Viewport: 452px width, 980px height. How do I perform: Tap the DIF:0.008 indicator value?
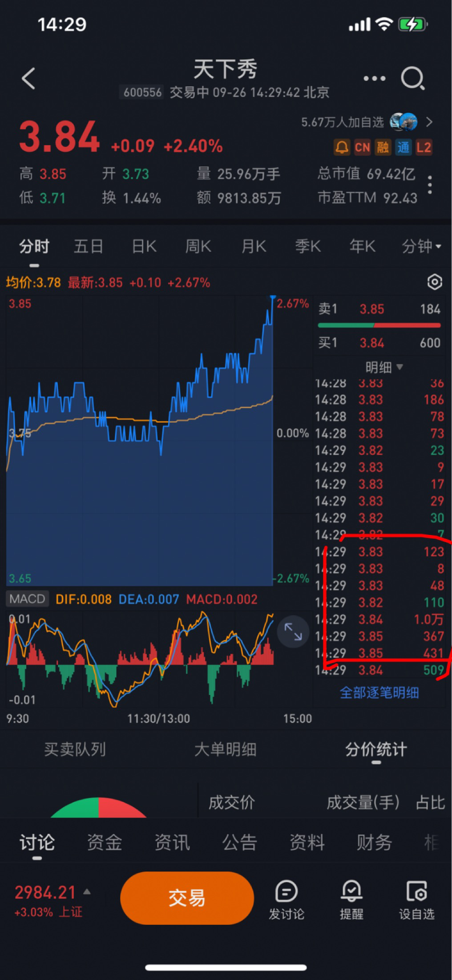coord(83,599)
